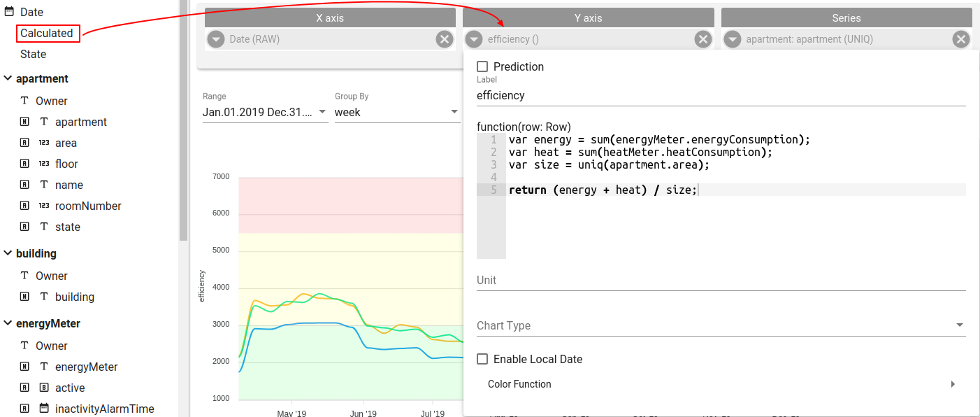980x417 pixels.
Task: Click the field list vertical scrollbar
Action: click(184, 119)
